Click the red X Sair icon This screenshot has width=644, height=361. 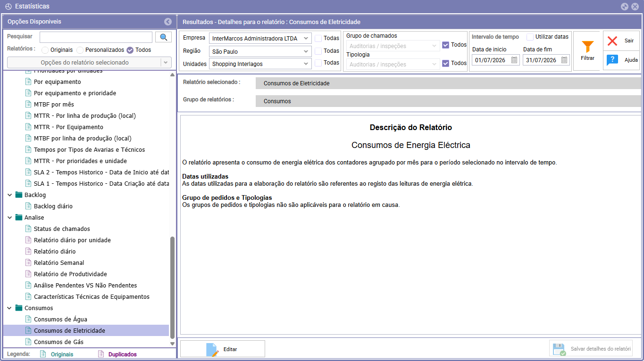coord(612,41)
